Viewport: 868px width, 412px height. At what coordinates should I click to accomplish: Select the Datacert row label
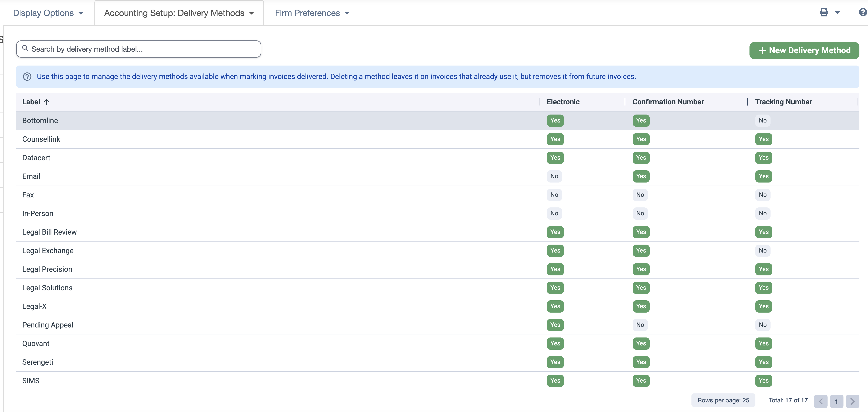36,158
